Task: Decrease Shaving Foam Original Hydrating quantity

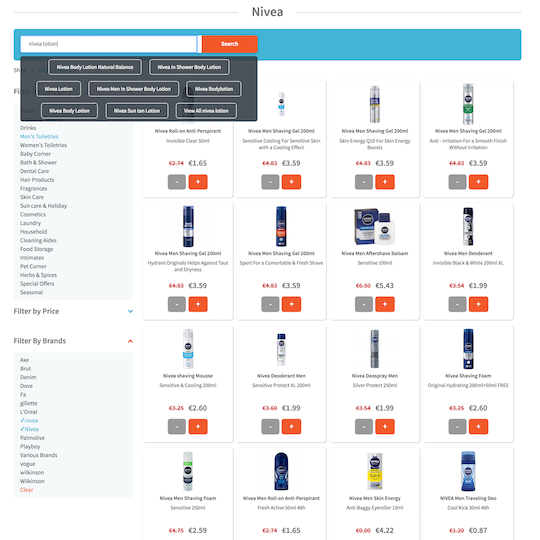Action: pyautogui.click(x=457, y=427)
